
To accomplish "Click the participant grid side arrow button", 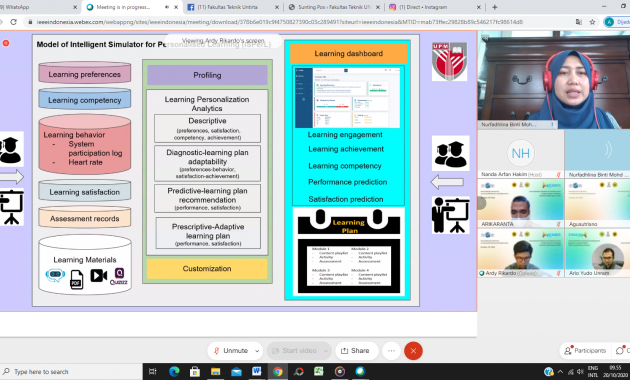I will pos(482,203).
